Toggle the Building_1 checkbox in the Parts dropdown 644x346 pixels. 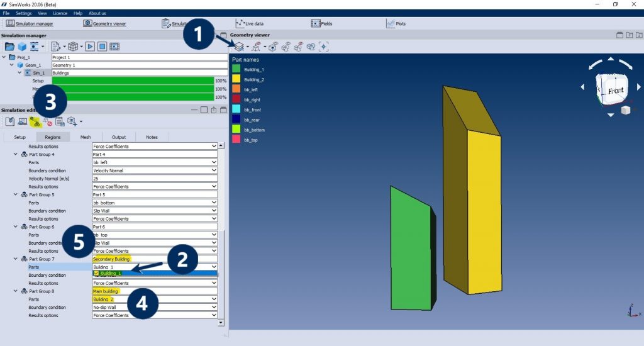[96, 273]
